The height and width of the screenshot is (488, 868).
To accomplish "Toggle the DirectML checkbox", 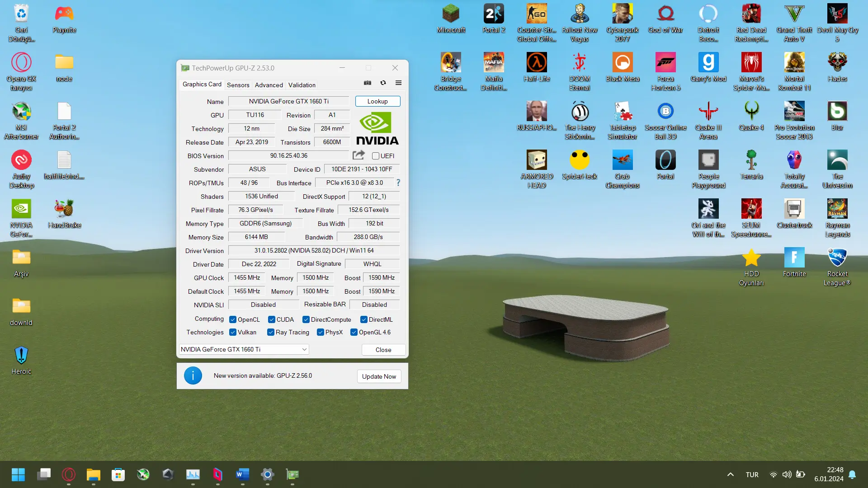I will [x=363, y=319].
